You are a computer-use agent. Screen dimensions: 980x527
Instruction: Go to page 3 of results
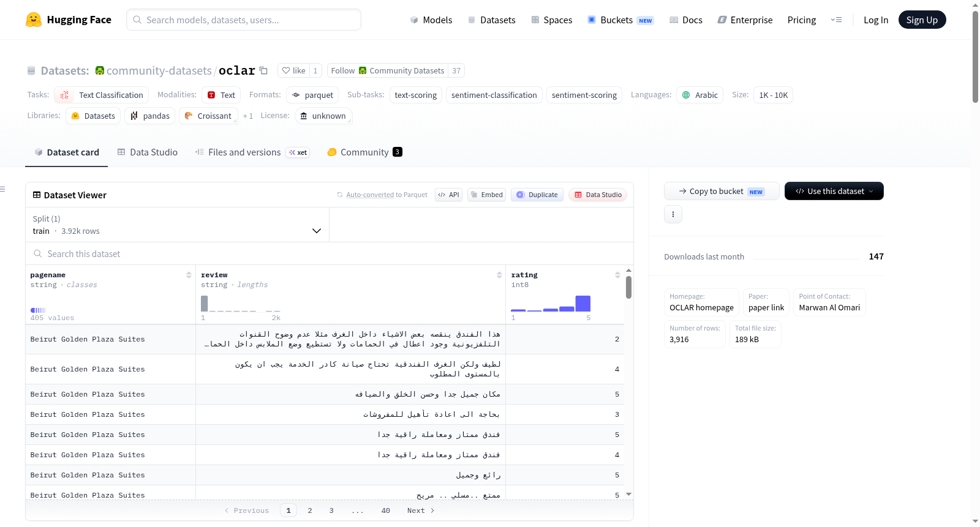pyautogui.click(x=331, y=510)
